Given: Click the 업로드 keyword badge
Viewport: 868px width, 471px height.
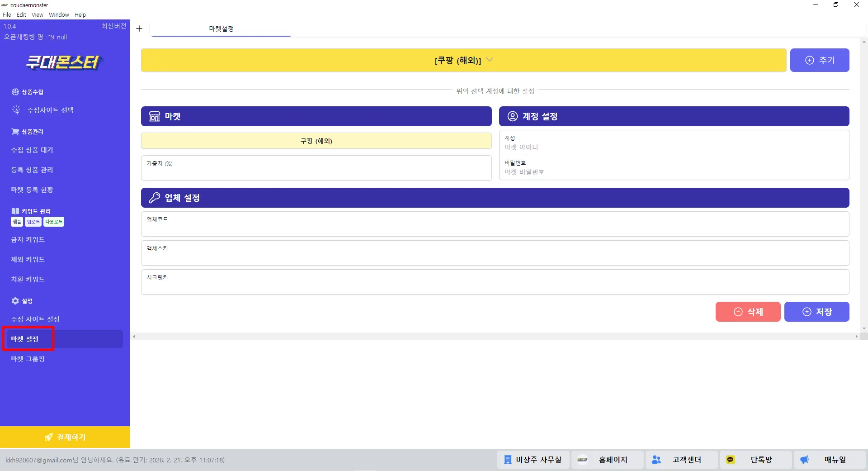Looking at the screenshot, I should [33, 222].
